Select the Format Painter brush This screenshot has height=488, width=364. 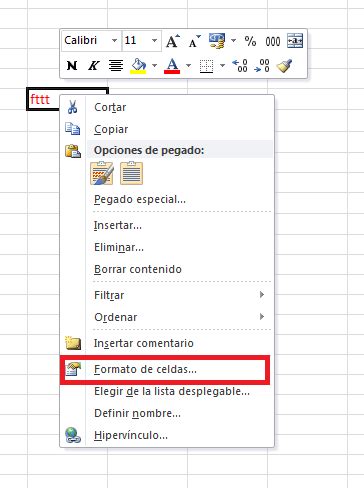[284, 66]
